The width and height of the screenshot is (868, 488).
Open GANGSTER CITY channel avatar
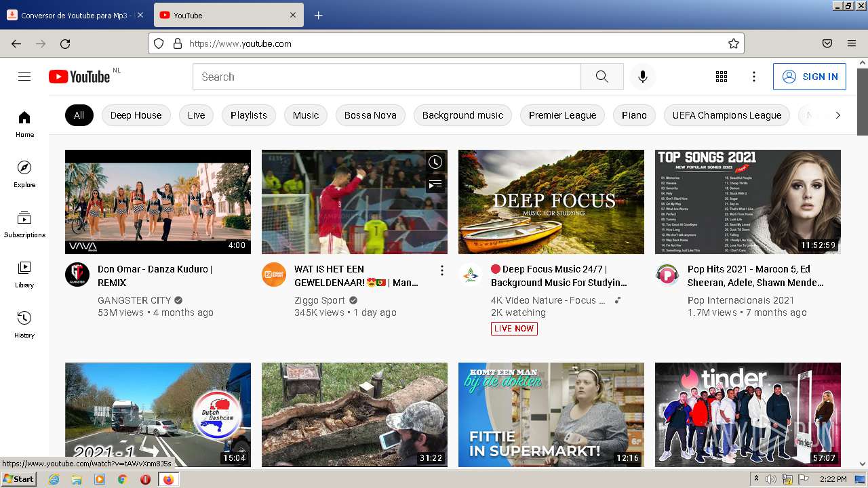[77, 274]
